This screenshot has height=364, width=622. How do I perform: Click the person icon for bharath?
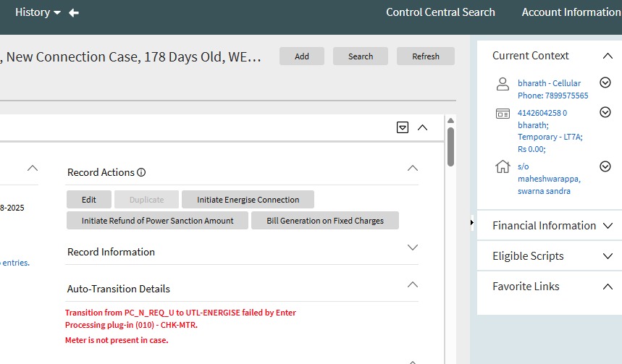coord(503,84)
